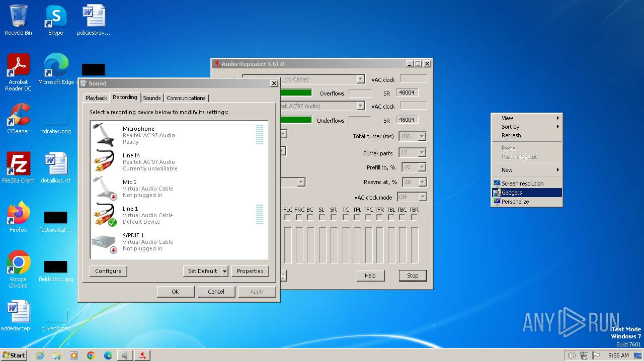
Task: Select the Line In Realtek device
Action: (179, 161)
